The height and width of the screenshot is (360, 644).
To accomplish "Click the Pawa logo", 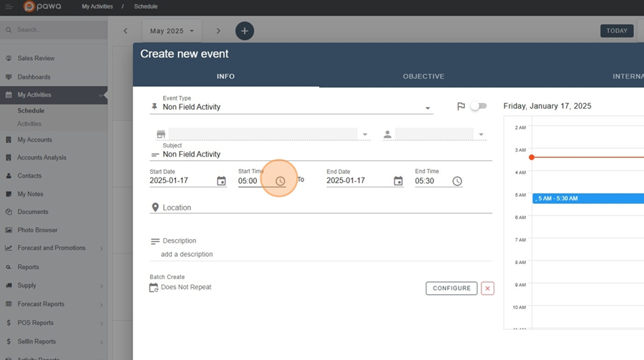I will [42, 6].
